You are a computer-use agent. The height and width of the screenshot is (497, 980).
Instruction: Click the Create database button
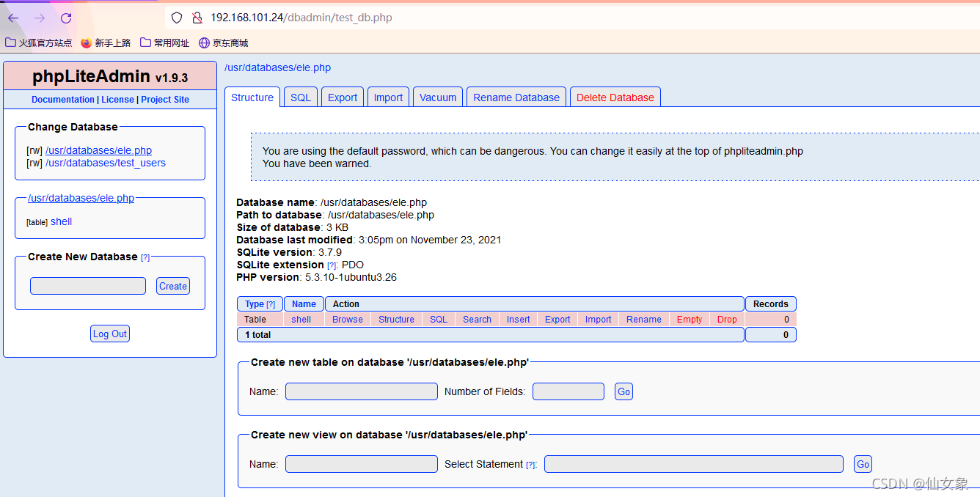[x=173, y=286]
